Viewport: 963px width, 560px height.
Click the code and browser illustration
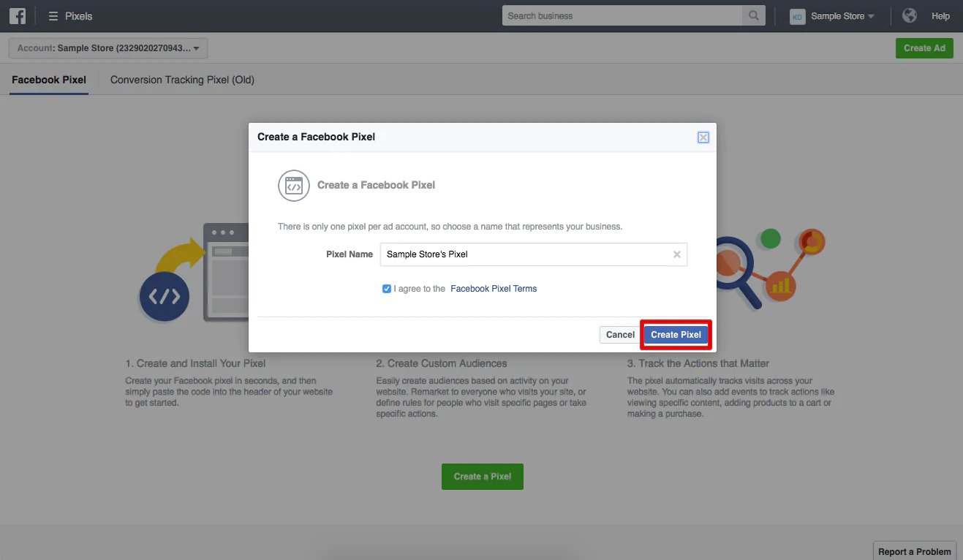[194, 274]
